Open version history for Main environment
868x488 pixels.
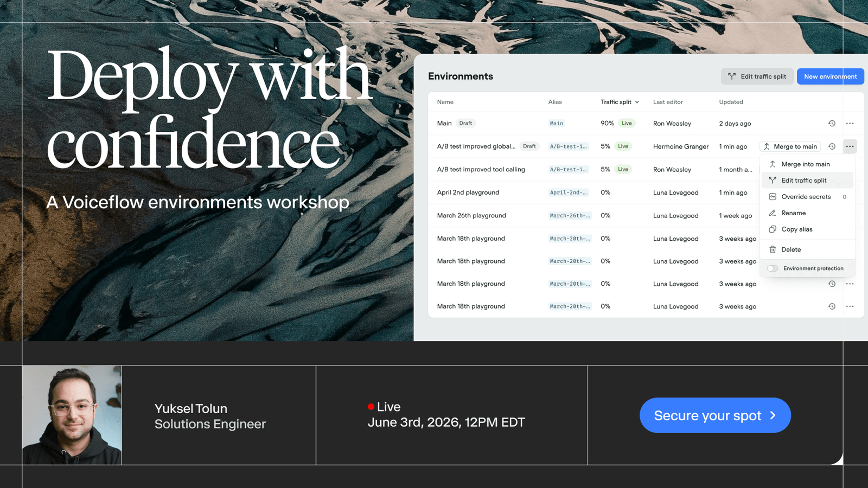832,124
